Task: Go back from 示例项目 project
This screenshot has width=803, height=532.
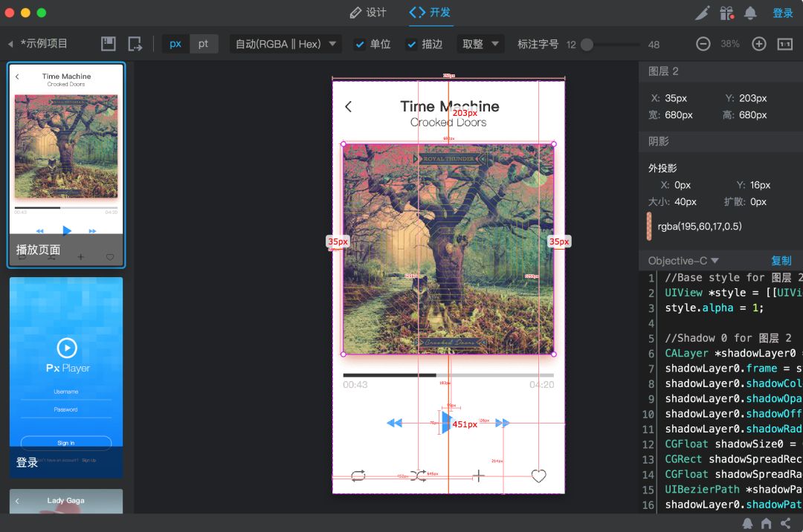Action: tap(10, 44)
